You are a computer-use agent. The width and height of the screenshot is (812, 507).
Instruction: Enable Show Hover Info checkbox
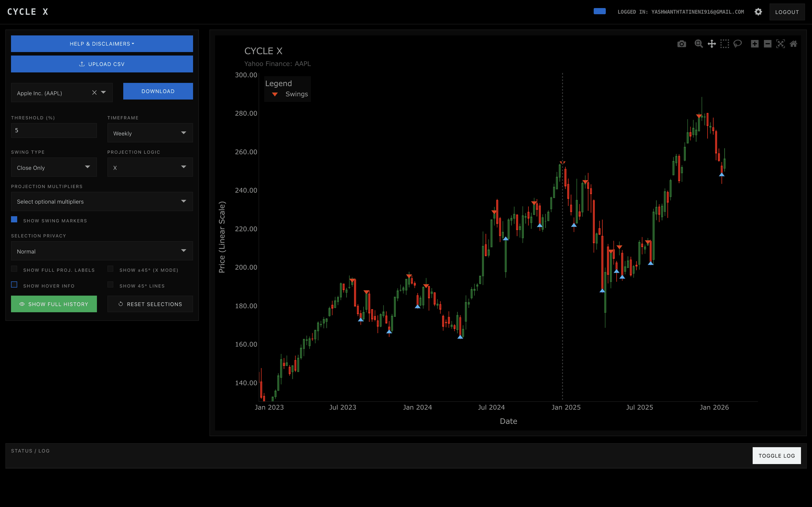[14, 285]
